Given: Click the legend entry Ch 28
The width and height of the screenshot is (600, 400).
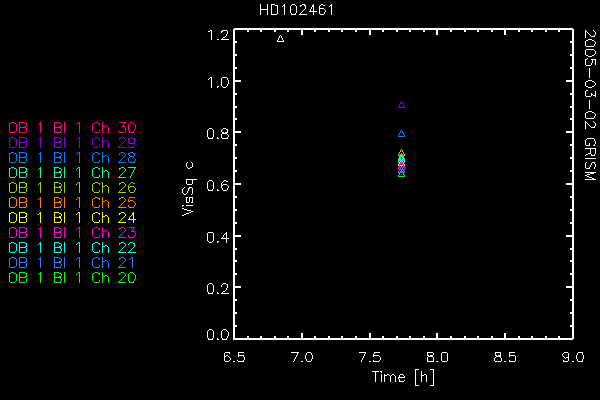Looking at the screenshot, I should [72, 158].
